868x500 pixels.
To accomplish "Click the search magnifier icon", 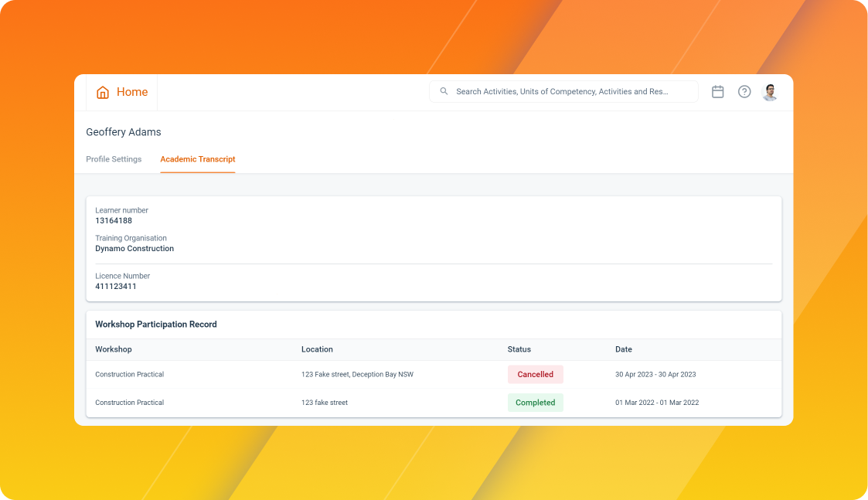I will pyautogui.click(x=444, y=91).
